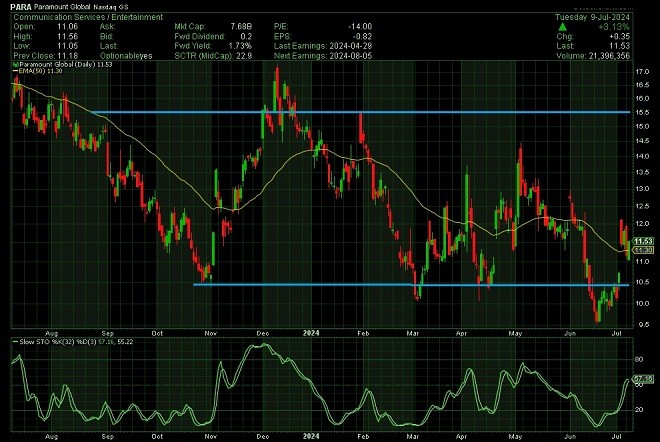Click the 'Paramount Global (Daily) 11.53' chart legend

coord(62,64)
